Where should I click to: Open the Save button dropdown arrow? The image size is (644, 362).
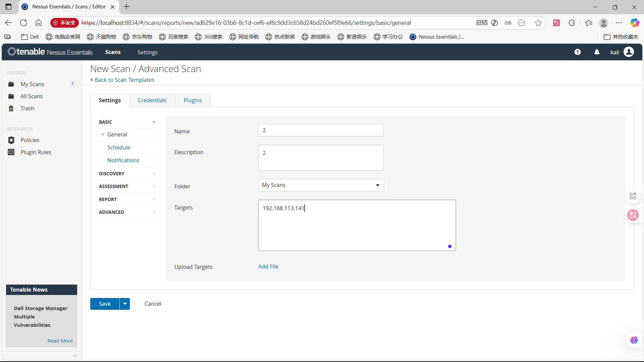125,304
